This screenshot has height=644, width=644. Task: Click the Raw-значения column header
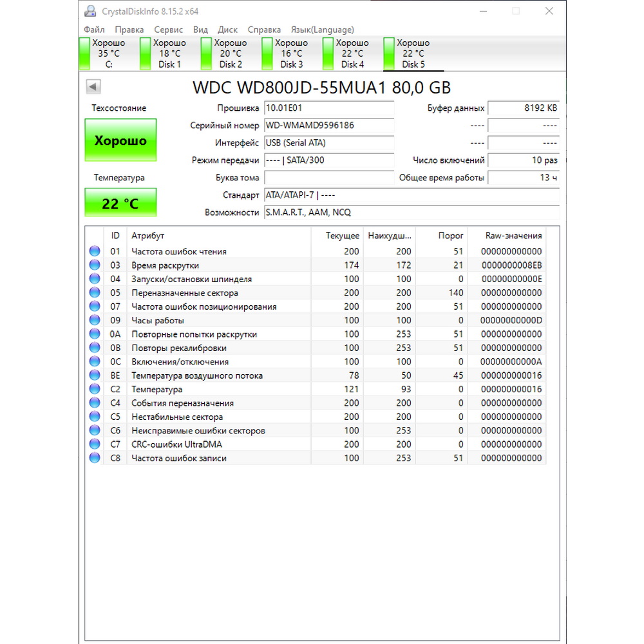click(513, 236)
